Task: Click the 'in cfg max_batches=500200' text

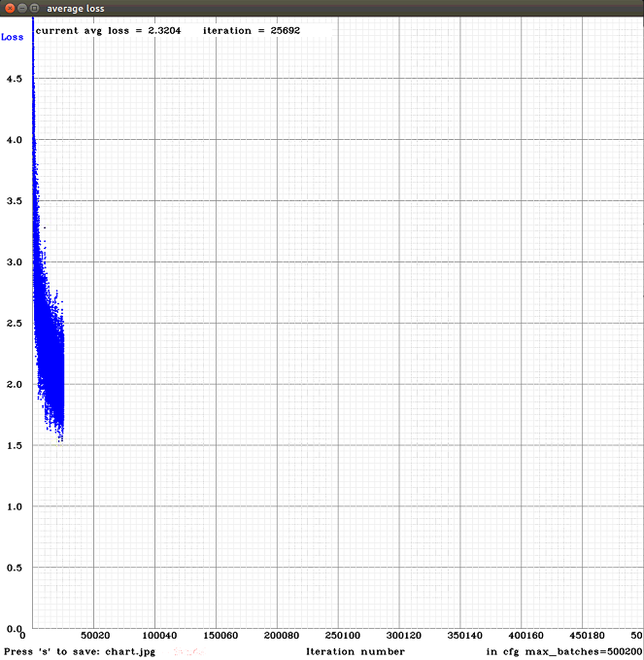Action: click(x=564, y=651)
